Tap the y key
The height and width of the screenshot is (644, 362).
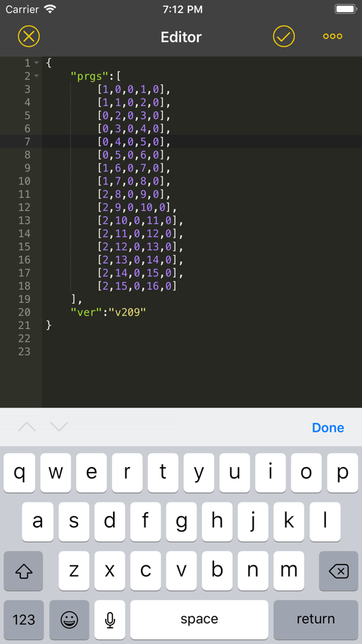[x=199, y=472]
